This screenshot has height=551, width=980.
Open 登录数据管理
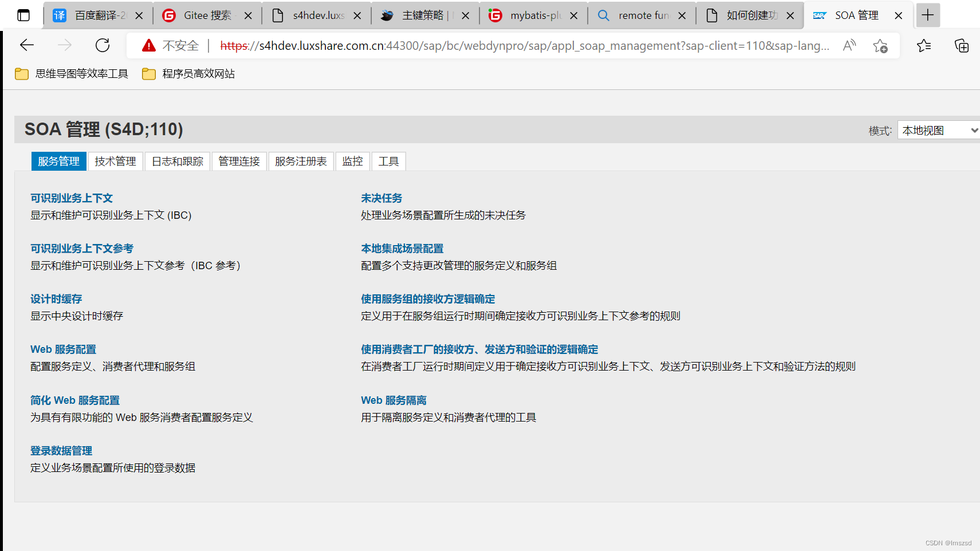tap(61, 451)
